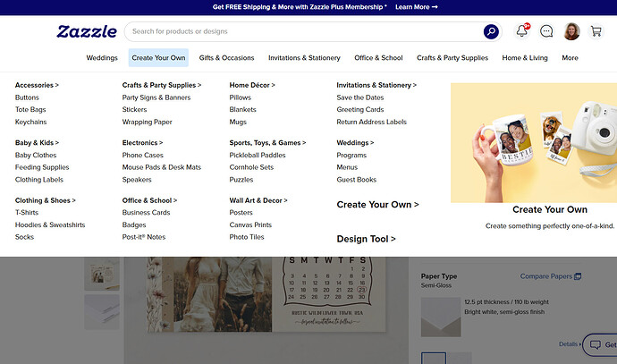Select Keychains link
Screen dimensions: 617x364
tap(30, 122)
